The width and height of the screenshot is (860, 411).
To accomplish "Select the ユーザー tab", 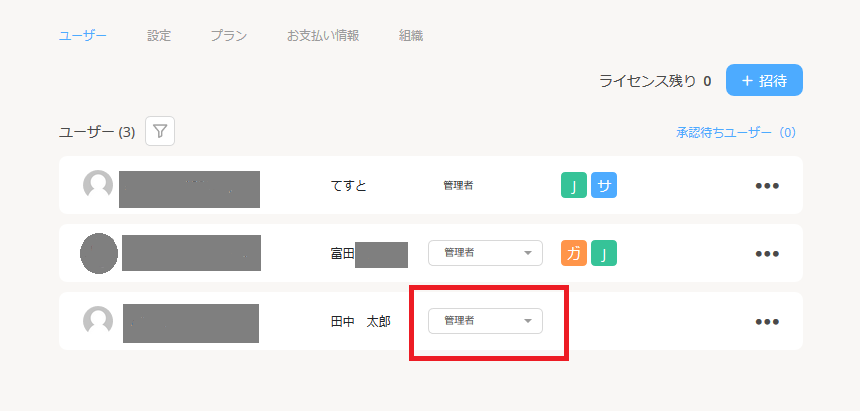I will (83, 36).
